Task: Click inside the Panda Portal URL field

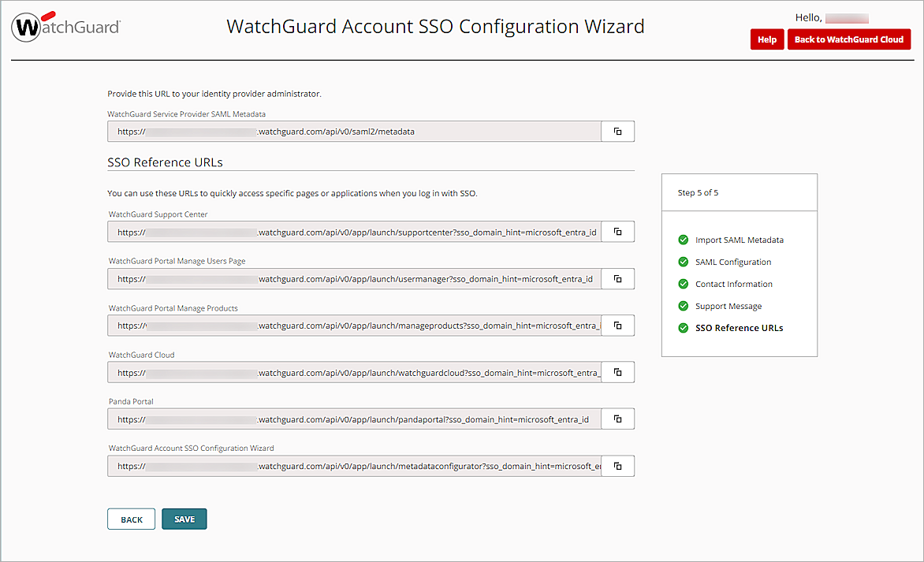Action: coord(355,419)
